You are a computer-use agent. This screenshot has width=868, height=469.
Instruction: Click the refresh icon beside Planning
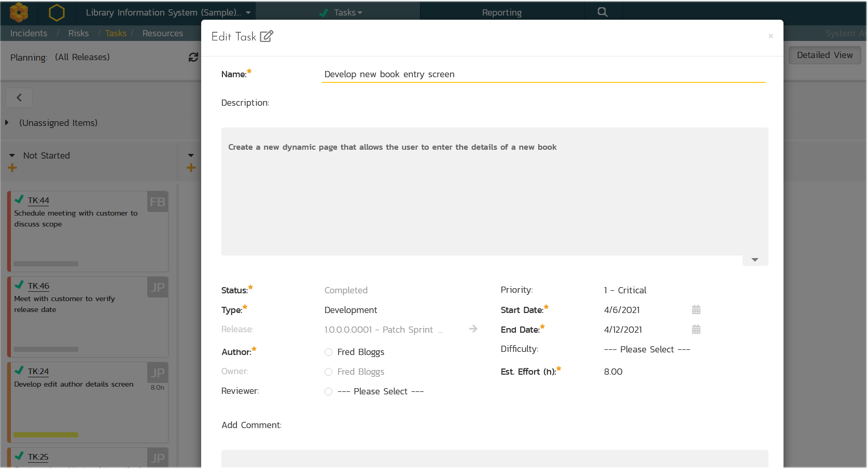click(193, 58)
